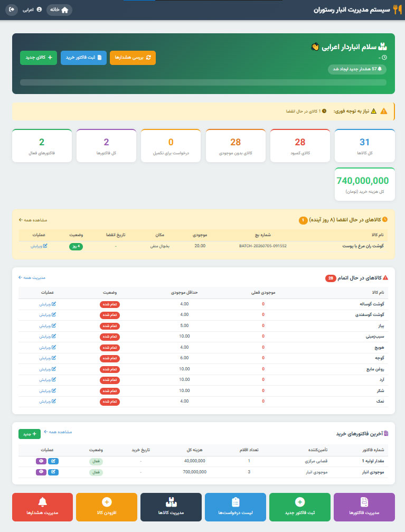
Task: Click the clock icon under the greeting
Action: pyautogui.click(x=384, y=58)
